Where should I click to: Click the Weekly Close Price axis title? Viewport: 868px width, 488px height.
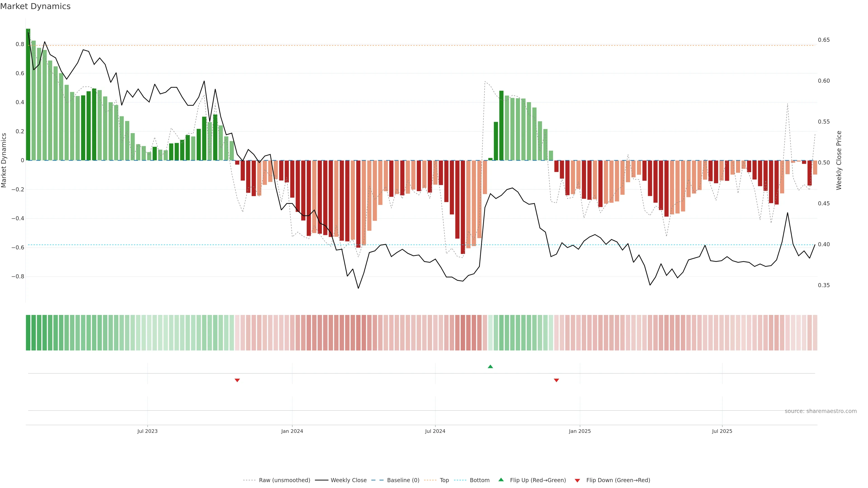(x=839, y=160)
